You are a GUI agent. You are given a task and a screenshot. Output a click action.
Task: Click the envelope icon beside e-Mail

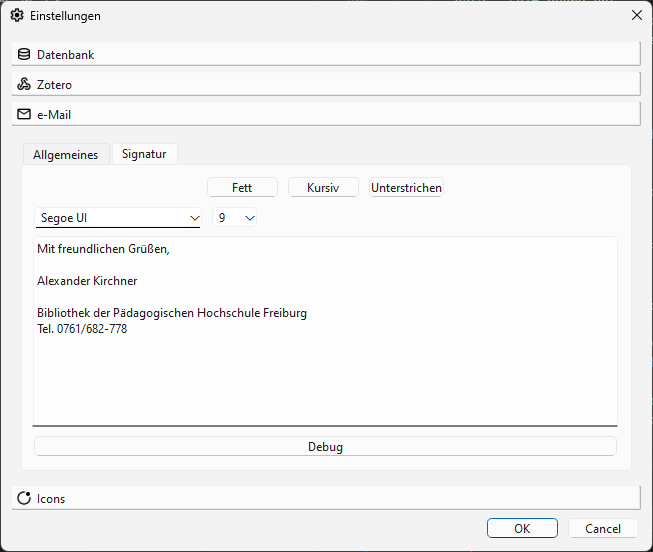click(x=24, y=114)
